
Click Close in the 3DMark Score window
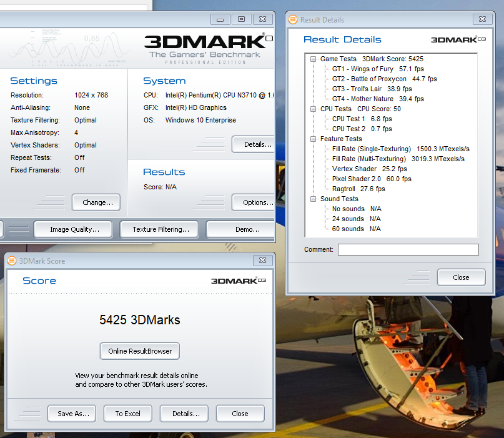coord(240,414)
